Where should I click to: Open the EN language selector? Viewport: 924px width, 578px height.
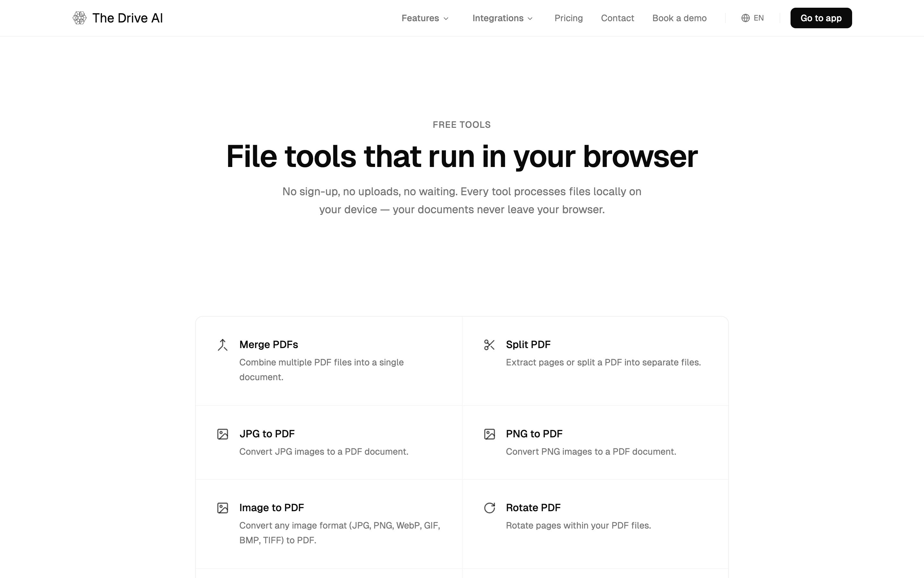(752, 18)
